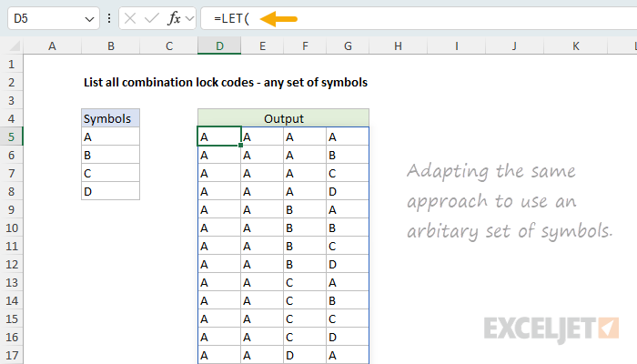
Task: Select column J header
Action: coord(515,45)
